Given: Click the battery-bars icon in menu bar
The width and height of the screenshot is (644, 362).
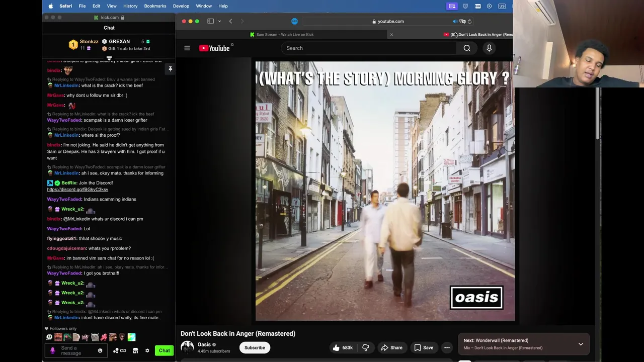Looking at the screenshot, I should (x=477, y=6).
